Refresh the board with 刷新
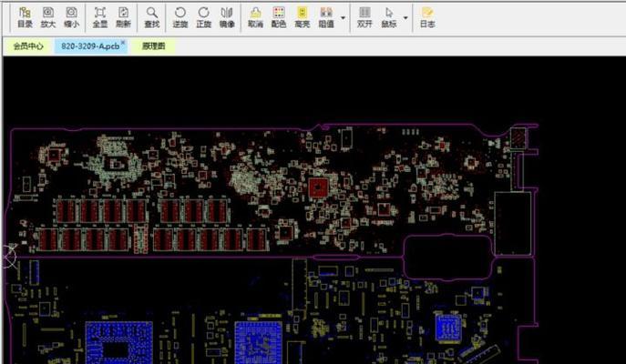Viewport: 626px width, 364px height. [x=123, y=17]
